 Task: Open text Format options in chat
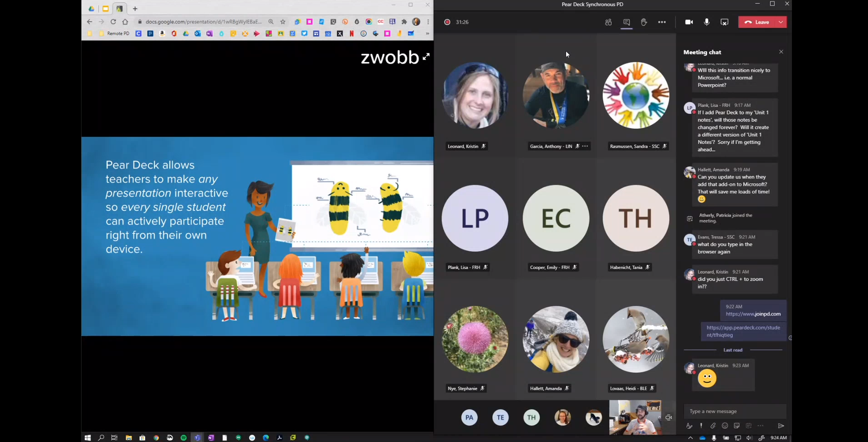pyautogui.click(x=689, y=426)
